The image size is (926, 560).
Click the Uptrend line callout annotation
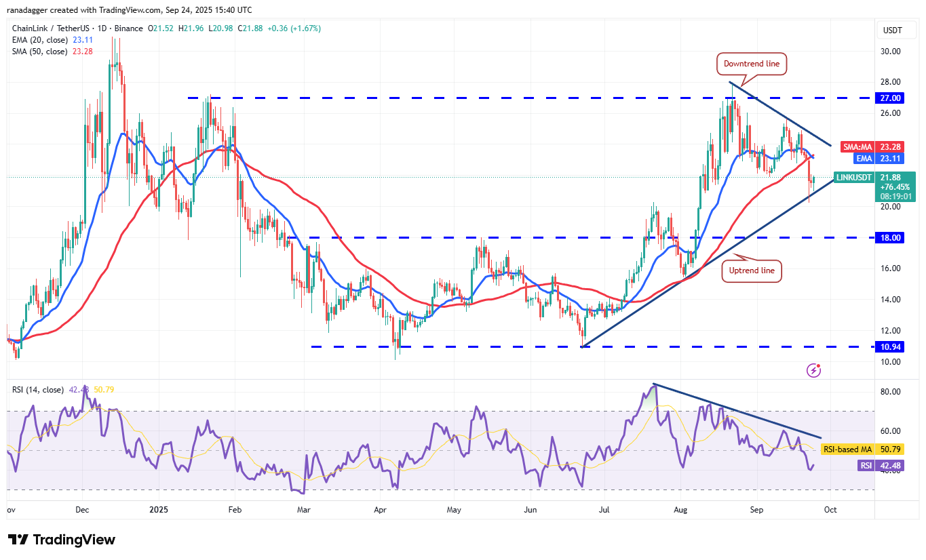pos(751,270)
